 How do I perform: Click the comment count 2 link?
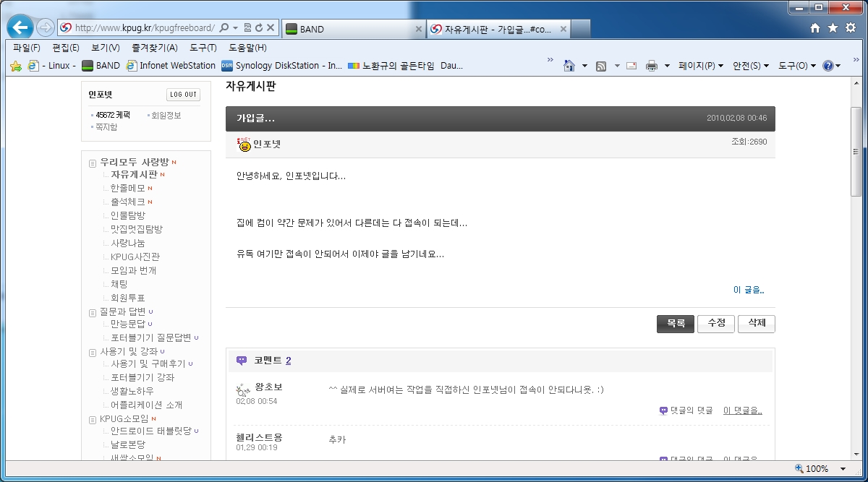click(289, 361)
